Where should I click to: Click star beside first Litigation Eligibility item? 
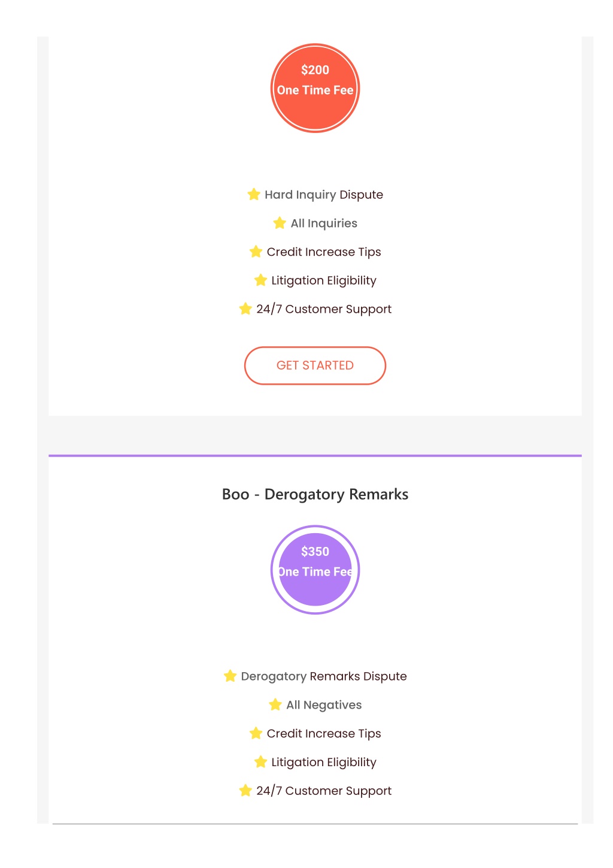click(260, 280)
